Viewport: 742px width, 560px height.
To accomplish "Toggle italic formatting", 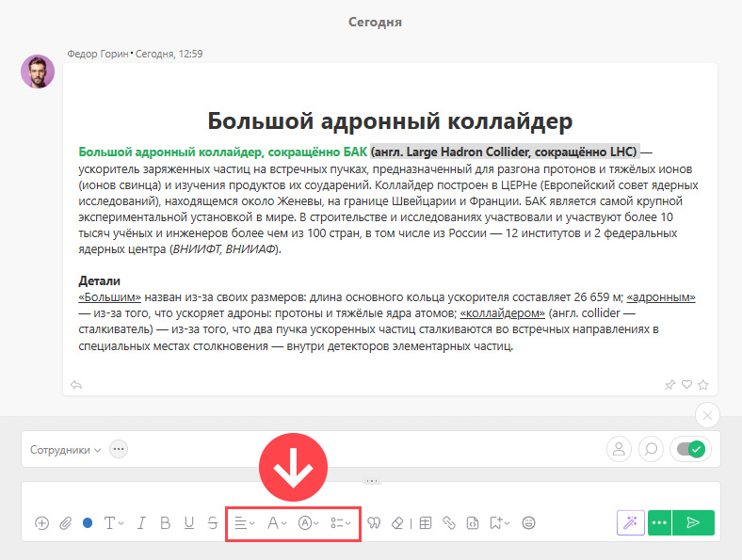I will tap(141, 523).
